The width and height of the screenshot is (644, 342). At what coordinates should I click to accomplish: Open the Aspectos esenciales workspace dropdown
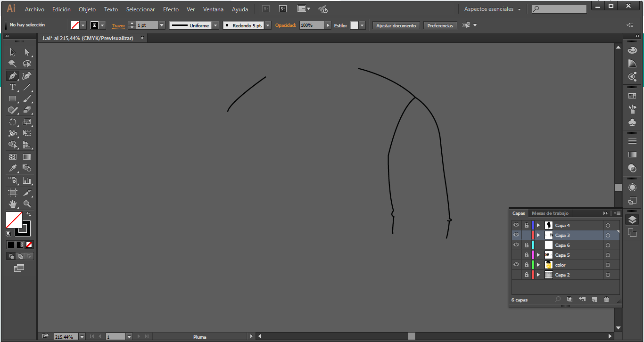coord(493,9)
